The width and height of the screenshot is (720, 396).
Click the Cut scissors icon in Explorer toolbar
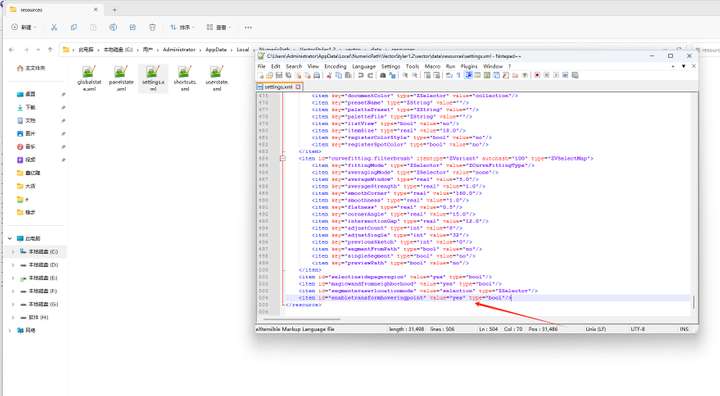coord(54,28)
